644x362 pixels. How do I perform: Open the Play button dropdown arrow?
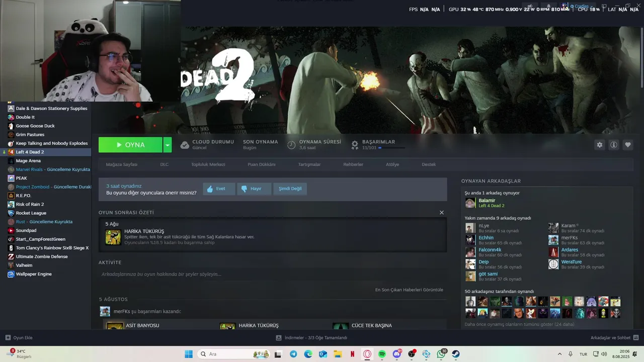click(168, 145)
